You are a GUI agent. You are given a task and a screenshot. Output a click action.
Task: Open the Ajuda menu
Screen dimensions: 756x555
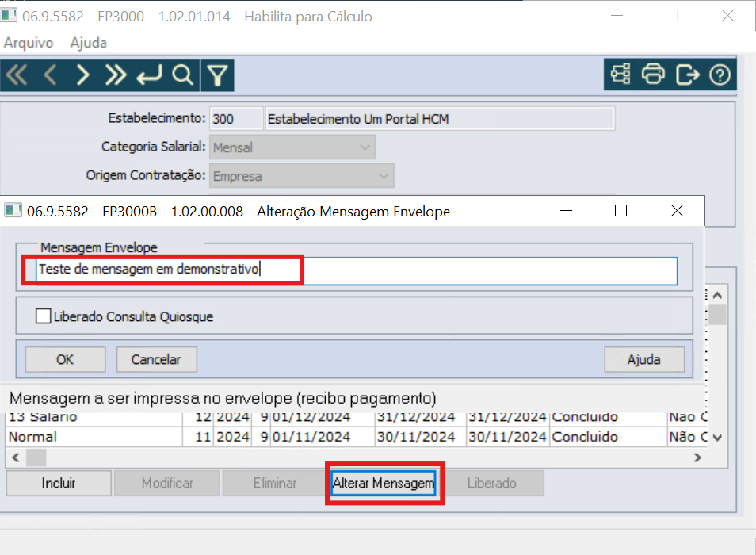(x=88, y=43)
